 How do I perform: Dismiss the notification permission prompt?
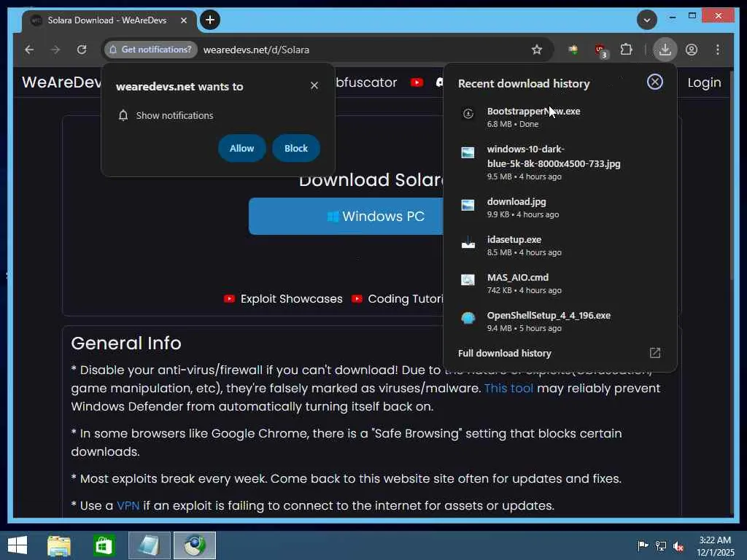[x=314, y=85]
